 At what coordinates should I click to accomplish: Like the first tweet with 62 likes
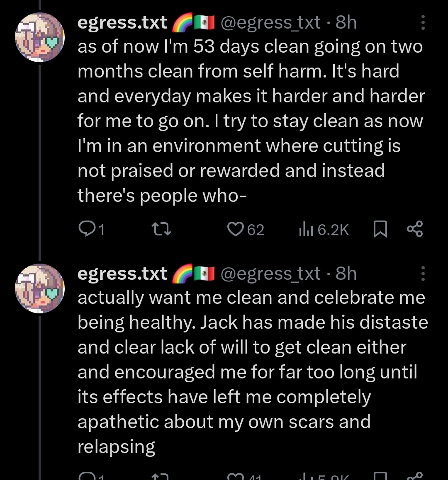point(246,229)
